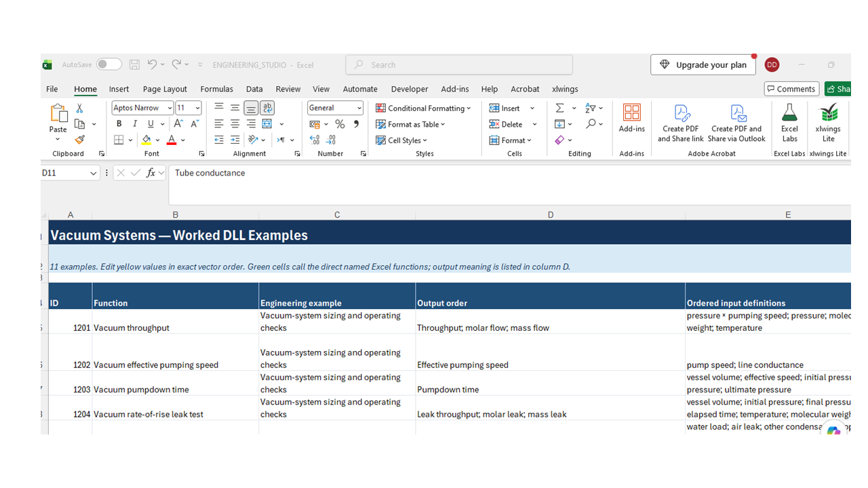Open the font name dropdown
Viewport: 868px width, 488px height.
pyautogui.click(x=170, y=108)
